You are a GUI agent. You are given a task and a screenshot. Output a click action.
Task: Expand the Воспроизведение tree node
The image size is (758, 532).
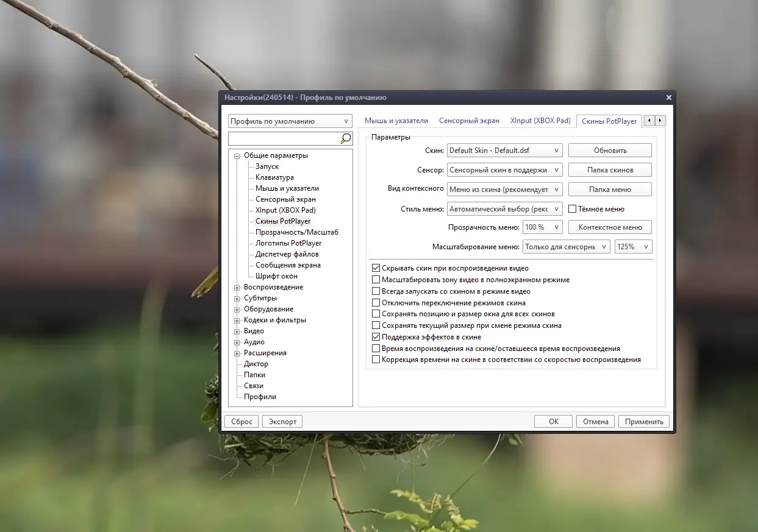point(237,287)
